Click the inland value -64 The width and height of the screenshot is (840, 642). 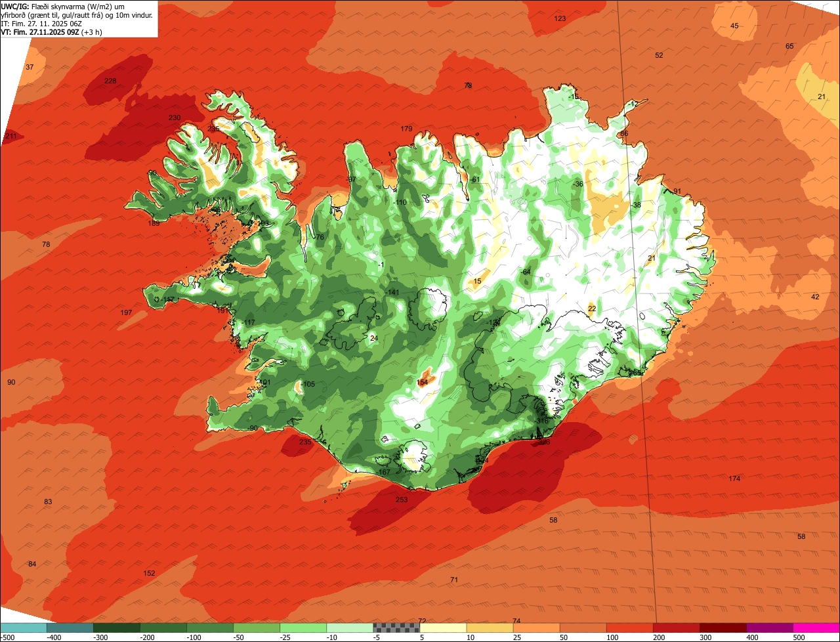pyautogui.click(x=525, y=272)
